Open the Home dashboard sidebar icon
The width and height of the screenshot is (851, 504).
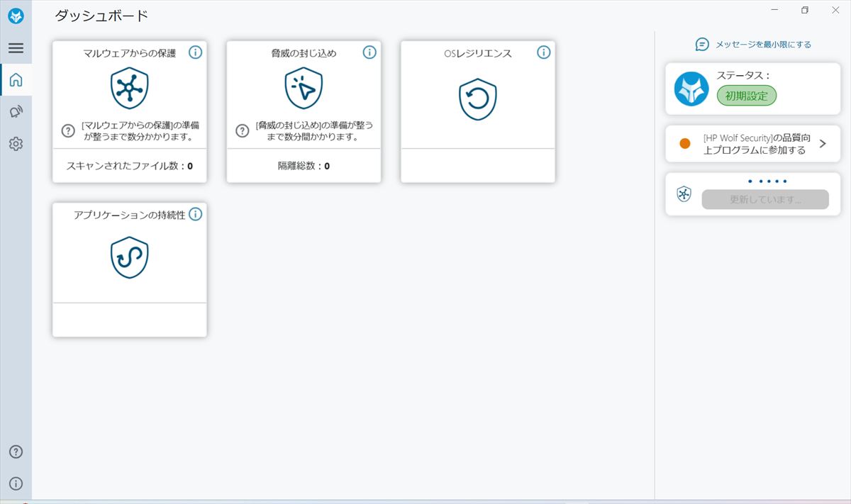pyautogui.click(x=16, y=80)
